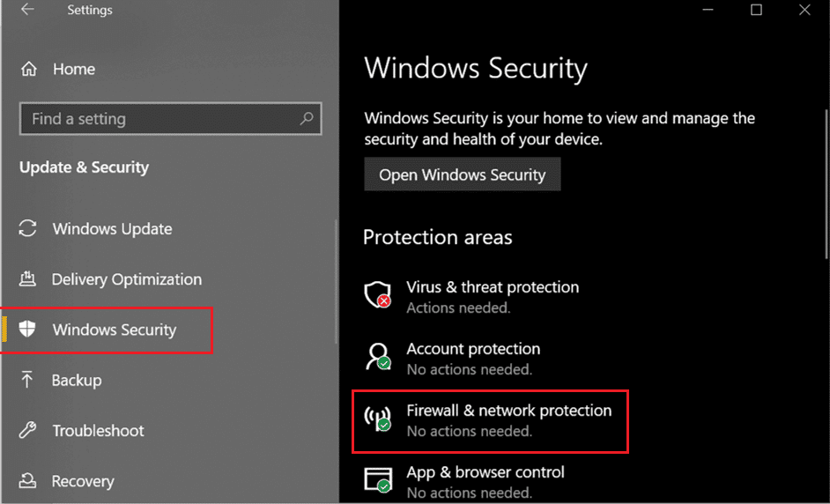Click the Virus & threat protection shield icon

click(x=378, y=294)
